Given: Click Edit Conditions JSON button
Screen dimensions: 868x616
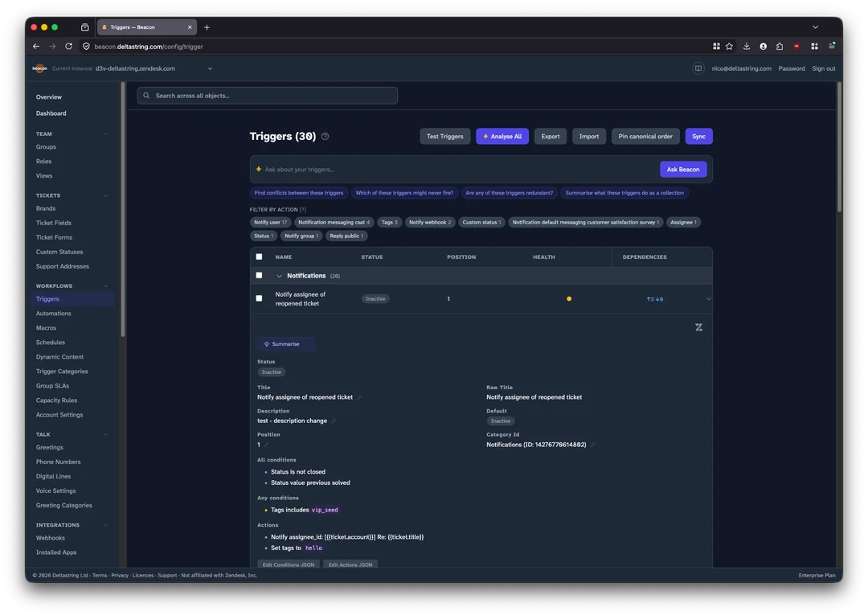Looking at the screenshot, I should (x=289, y=565).
